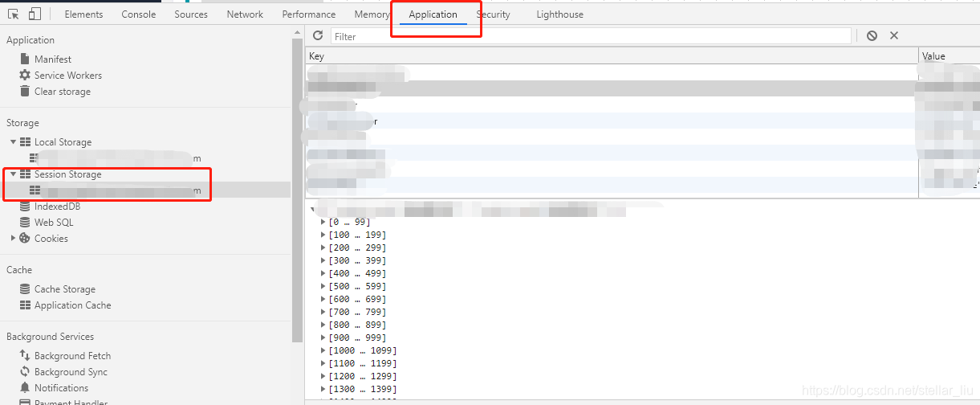
Task: Open IndexedDB in the sidebar
Action: (57, 207)
